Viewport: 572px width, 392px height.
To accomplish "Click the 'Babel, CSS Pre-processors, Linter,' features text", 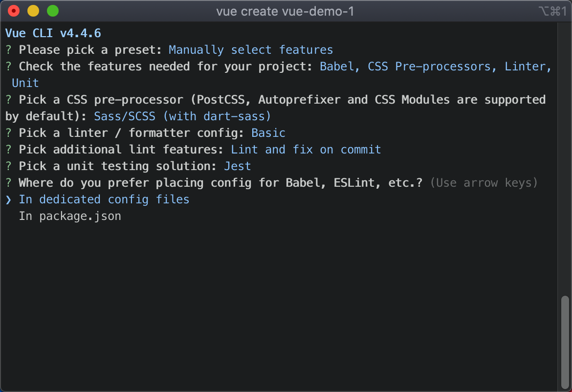I will point(436,66).
